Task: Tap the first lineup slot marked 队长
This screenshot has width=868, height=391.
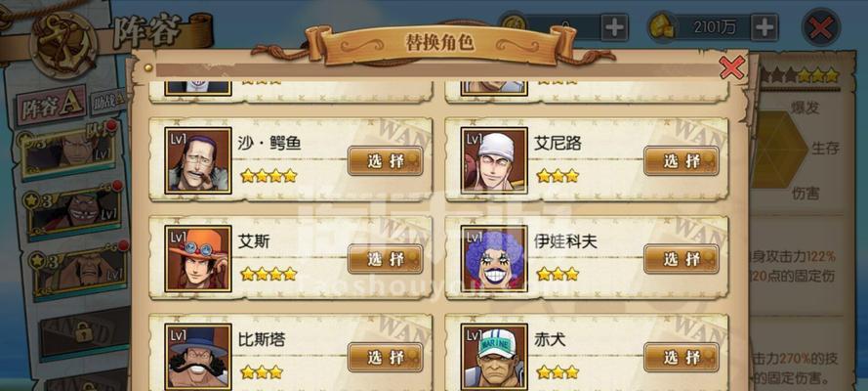Action: click(68, 152)
